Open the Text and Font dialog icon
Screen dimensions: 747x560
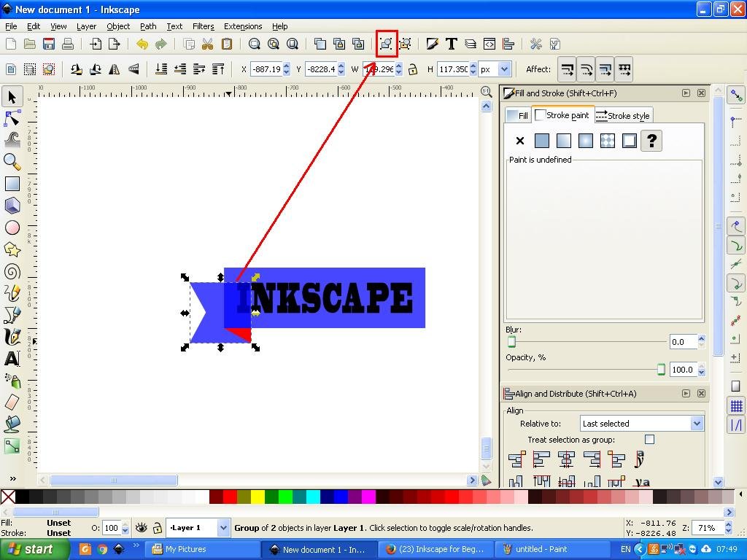tap(451, 44)
